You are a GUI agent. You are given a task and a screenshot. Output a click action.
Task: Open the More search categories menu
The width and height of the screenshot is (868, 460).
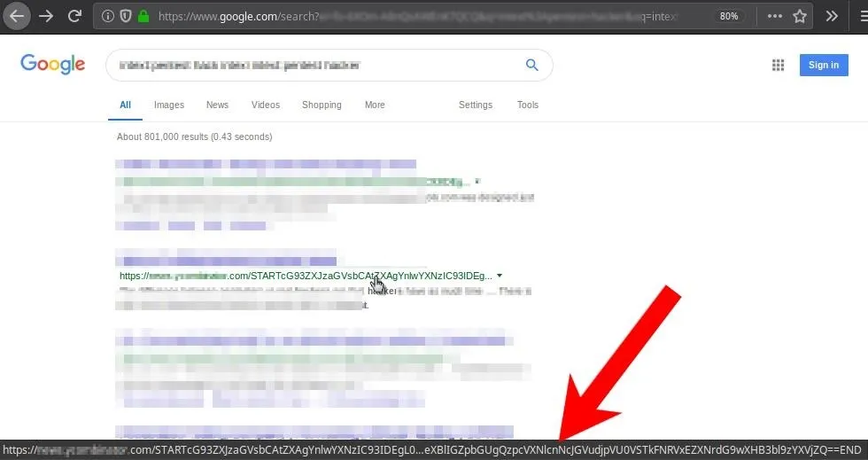click(x=375, y=105)
